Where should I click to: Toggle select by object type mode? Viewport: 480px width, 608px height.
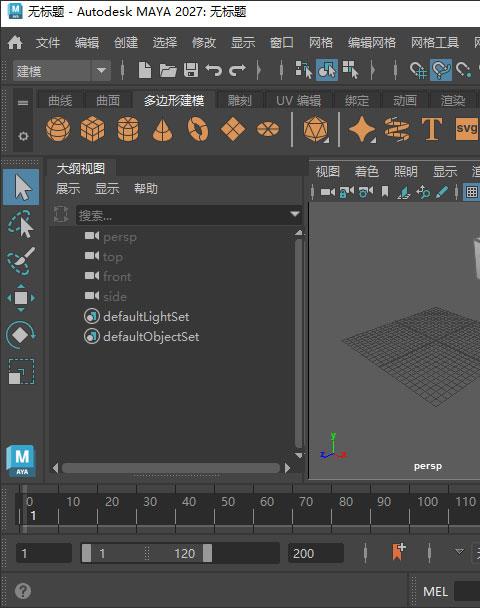[x=327, y=70]
